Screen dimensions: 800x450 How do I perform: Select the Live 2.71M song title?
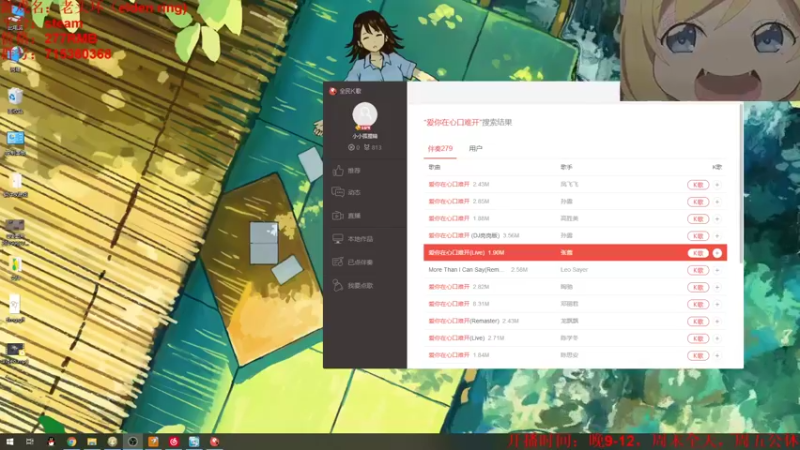457,338
